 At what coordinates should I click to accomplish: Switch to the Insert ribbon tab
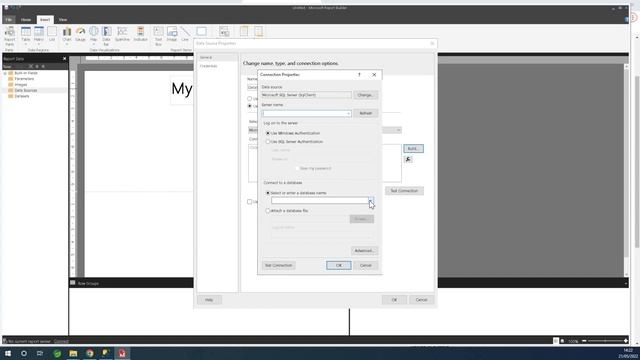45,20
